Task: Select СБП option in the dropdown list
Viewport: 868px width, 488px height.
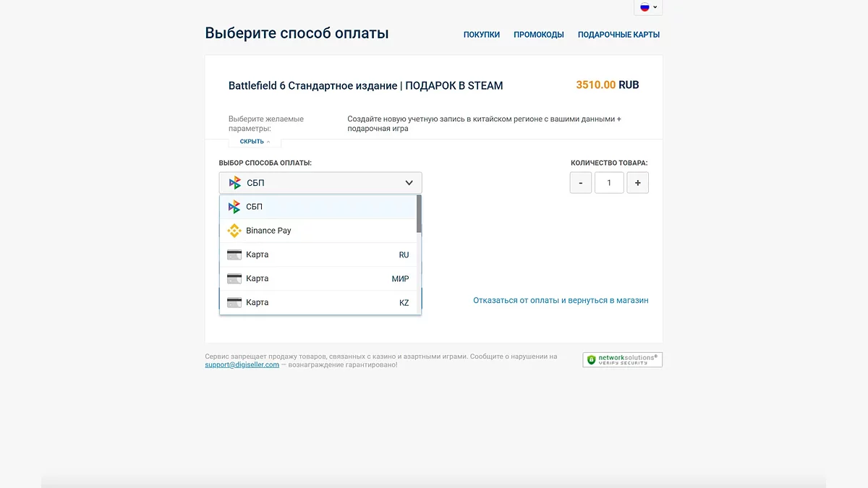Action: (x=318, y=207)
